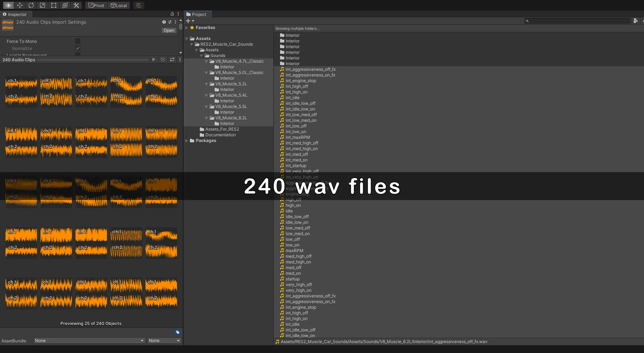Select the Rotate tool

coord(31,5)
